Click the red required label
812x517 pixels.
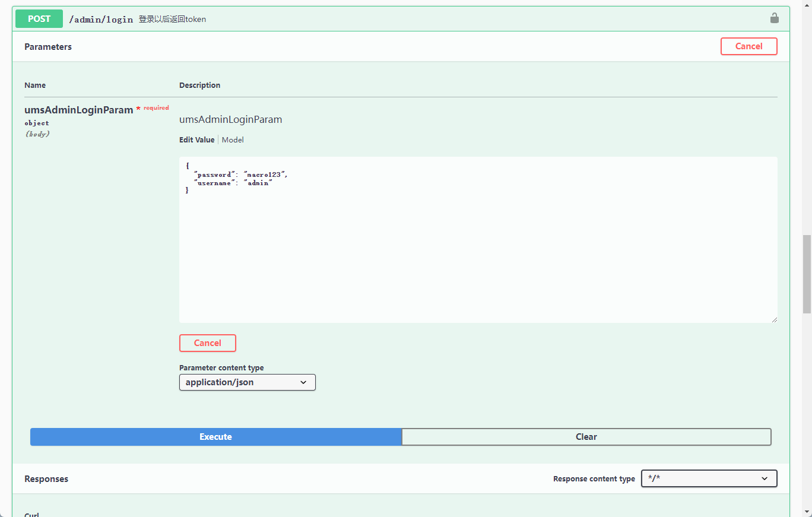(156, 108)
